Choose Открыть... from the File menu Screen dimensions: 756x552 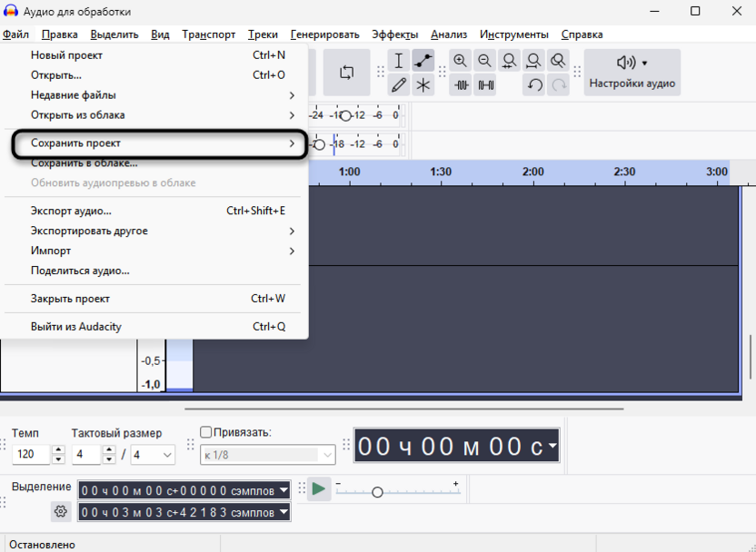click(154, 75)
